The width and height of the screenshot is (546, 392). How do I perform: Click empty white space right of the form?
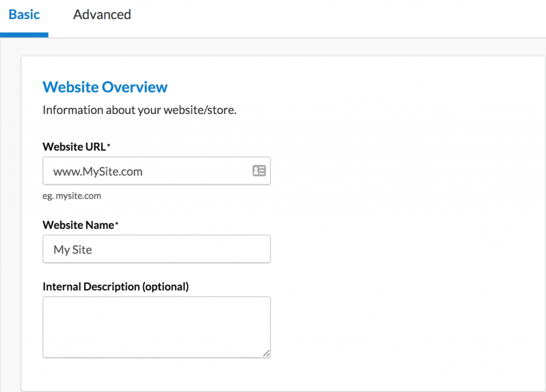coord(405,224)
